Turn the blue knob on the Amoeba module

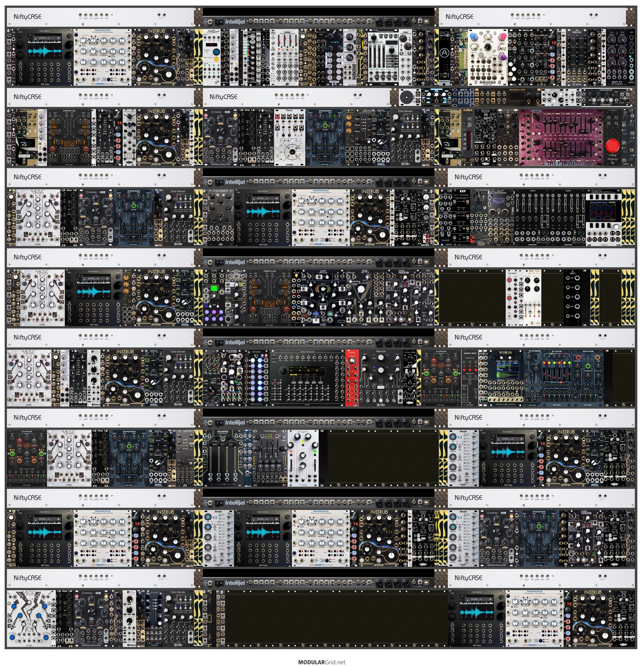point(474,37)
